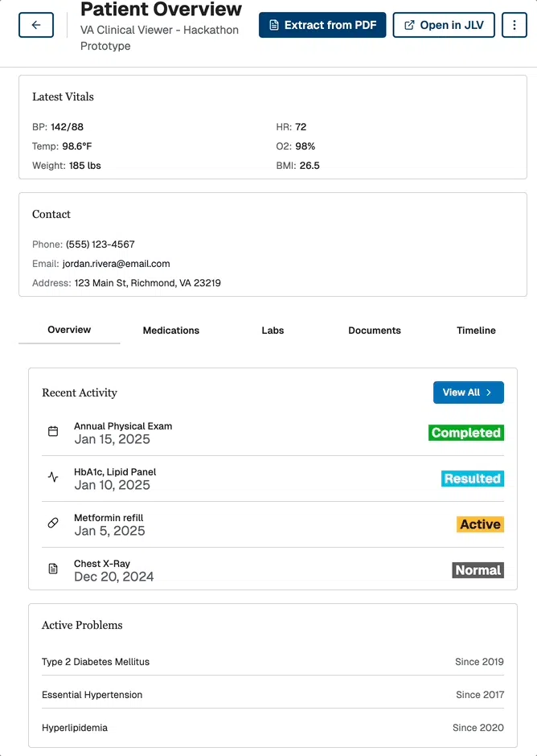
Task: Click the back arrow button
Action: pyautogui.click(x=36, y=25)
